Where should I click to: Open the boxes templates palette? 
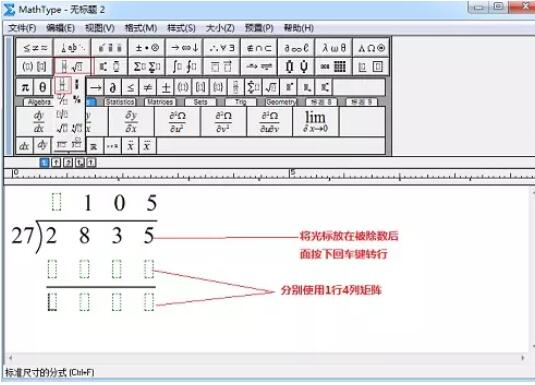pos(371,66)
